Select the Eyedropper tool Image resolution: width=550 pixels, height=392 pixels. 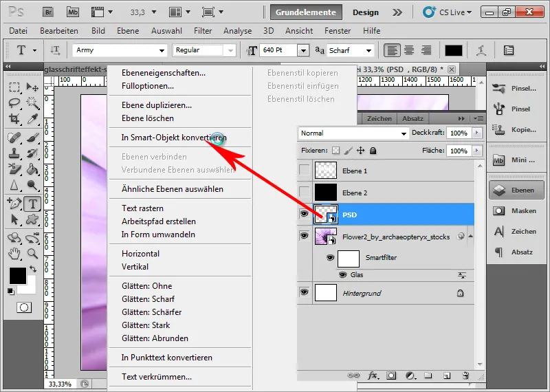pyautogui.click(x=32, y=118)
